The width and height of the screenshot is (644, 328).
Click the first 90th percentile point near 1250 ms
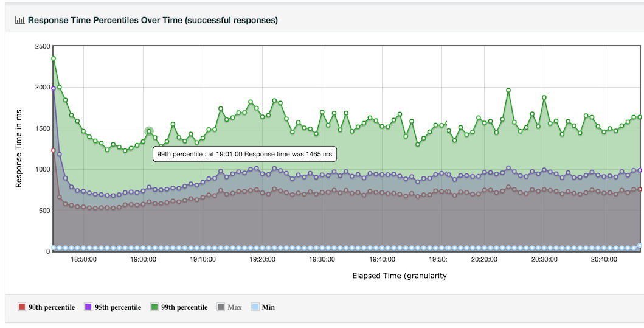point(54,150)
